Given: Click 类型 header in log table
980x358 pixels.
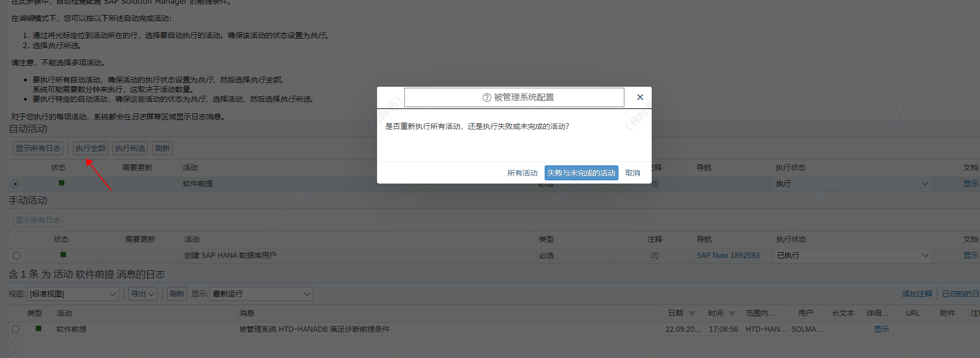Looking at the screenshot, I should coord(35,313).
